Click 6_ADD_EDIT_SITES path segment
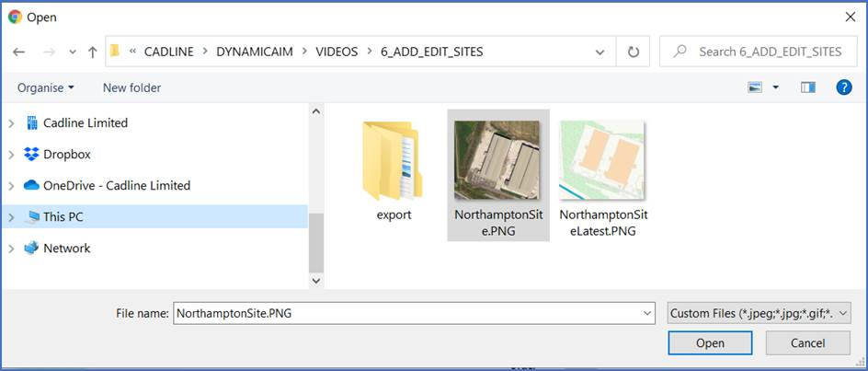Image resolution: width=868 pixels, height=371 pixels. tap(432, 52)
